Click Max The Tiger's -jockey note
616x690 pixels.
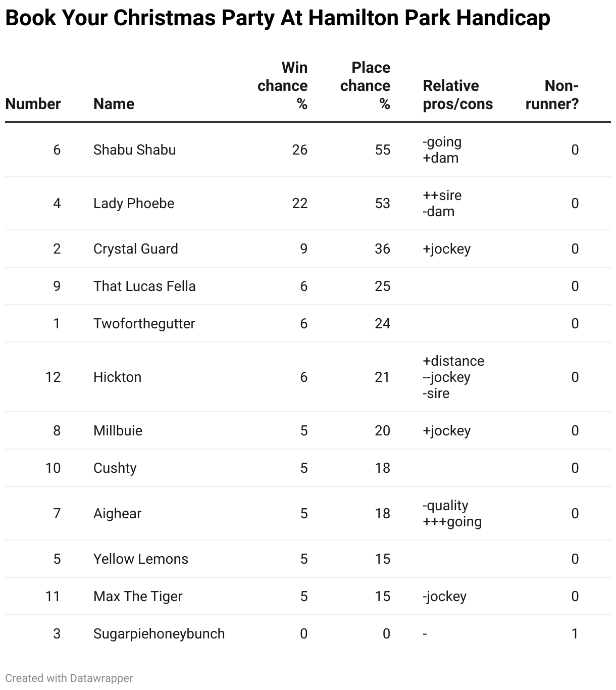click(x=444, y=597)
